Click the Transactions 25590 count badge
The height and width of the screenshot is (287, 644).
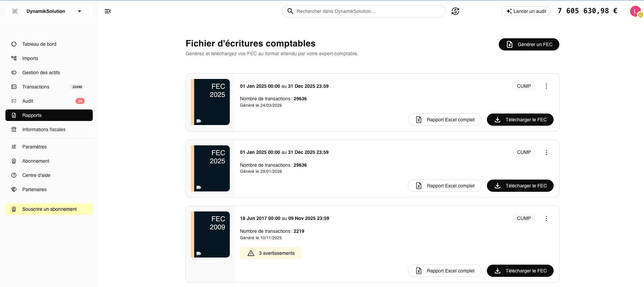77,87
